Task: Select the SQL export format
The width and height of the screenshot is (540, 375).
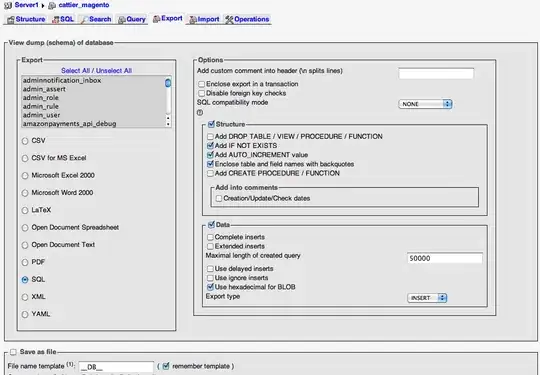Action: click(x=25, y=280)
